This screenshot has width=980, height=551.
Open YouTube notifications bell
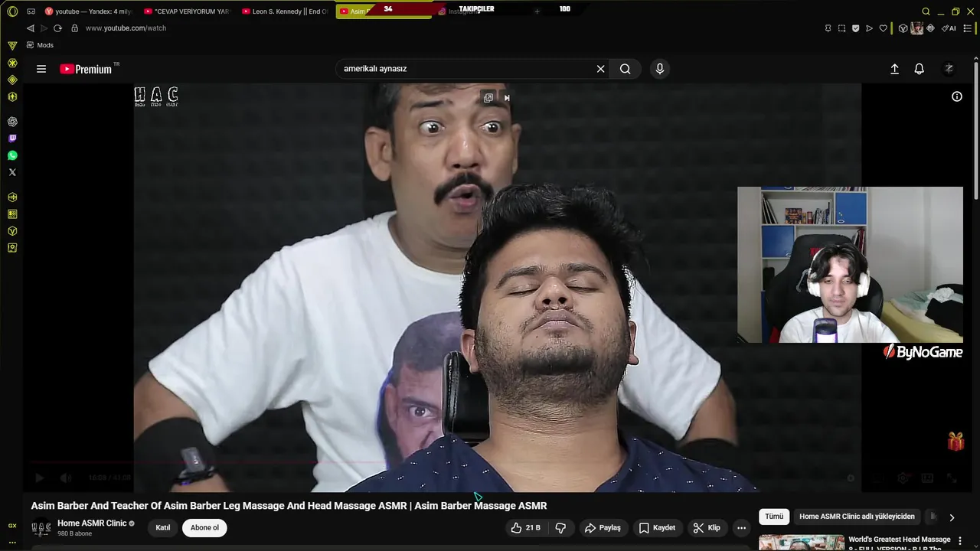pyautogui.click(x=920, y=69)
